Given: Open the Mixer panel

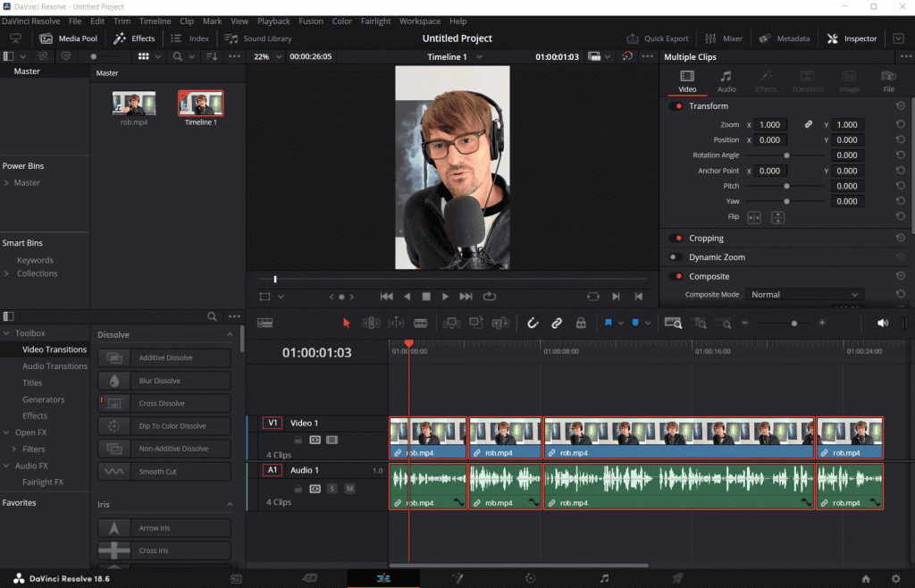Looking at the screenshot, I should point(724,38).
